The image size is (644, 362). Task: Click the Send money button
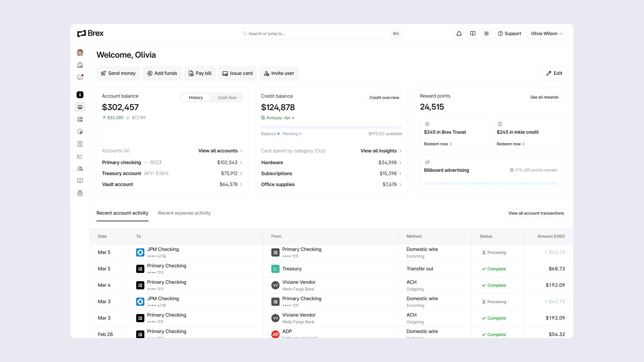pyautogui.click(x=118, y=73)
